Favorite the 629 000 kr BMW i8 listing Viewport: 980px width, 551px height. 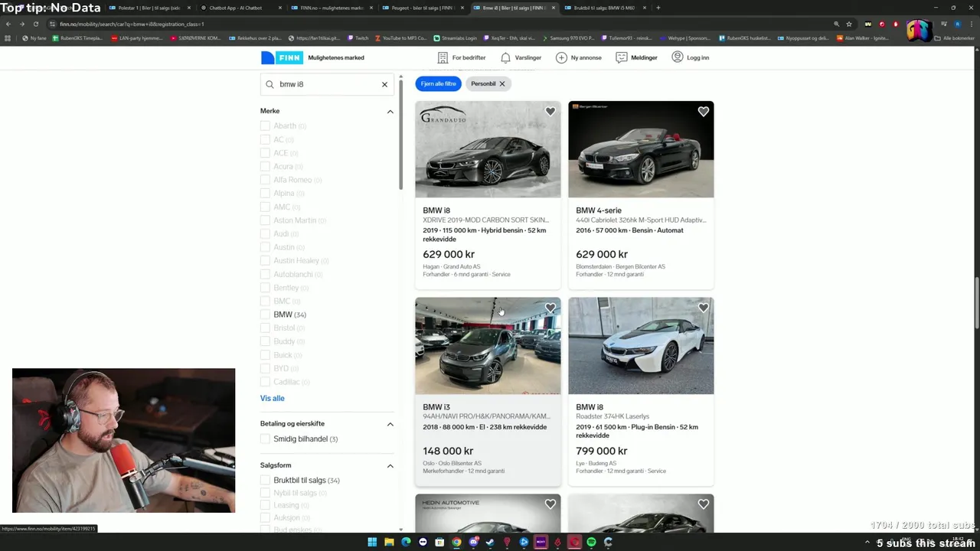[x=550, y=112]
